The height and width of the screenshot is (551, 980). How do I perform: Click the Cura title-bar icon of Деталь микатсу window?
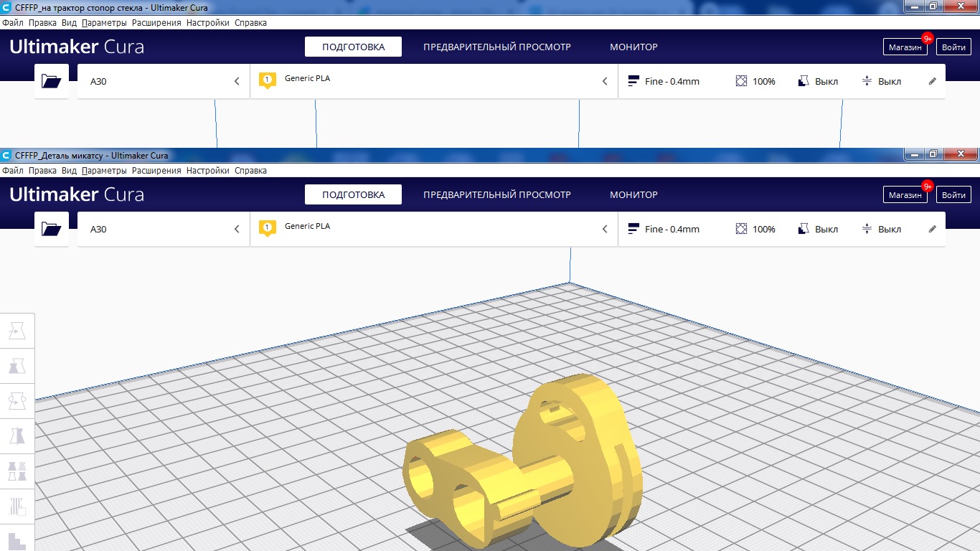click(6, 156)
